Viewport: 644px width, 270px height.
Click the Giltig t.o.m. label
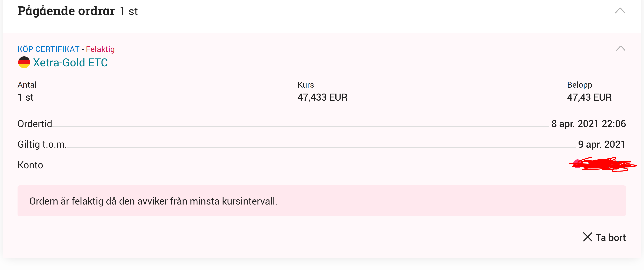click(x=42, y=144)
